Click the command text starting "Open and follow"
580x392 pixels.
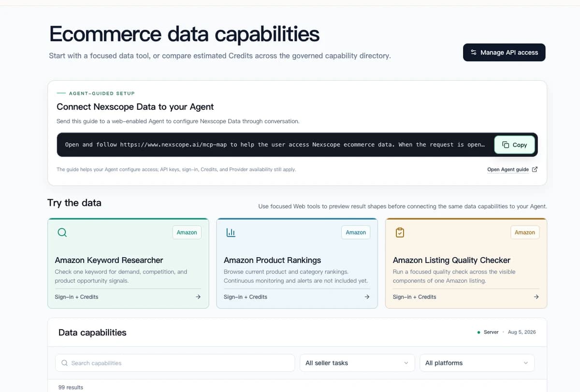tap(275, 145)
